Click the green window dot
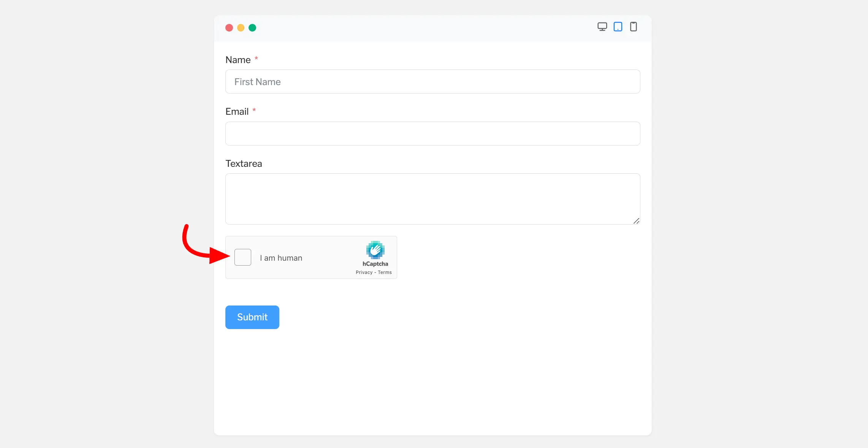The height and width of the screenshot is (448, 868). (252, 28)
